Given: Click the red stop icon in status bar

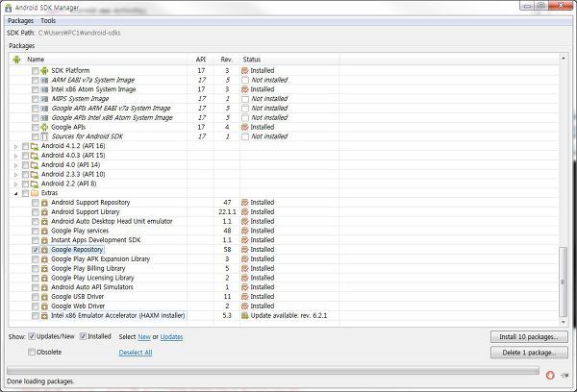Looking at the screenshot, I should click(550, 375).
